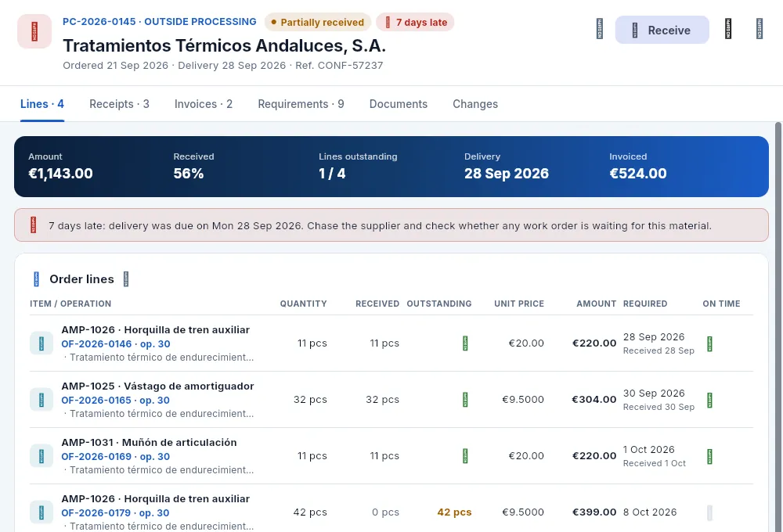Click the On Time icon for the OF-2026-0169 row
783x532 pixels.
709,457
